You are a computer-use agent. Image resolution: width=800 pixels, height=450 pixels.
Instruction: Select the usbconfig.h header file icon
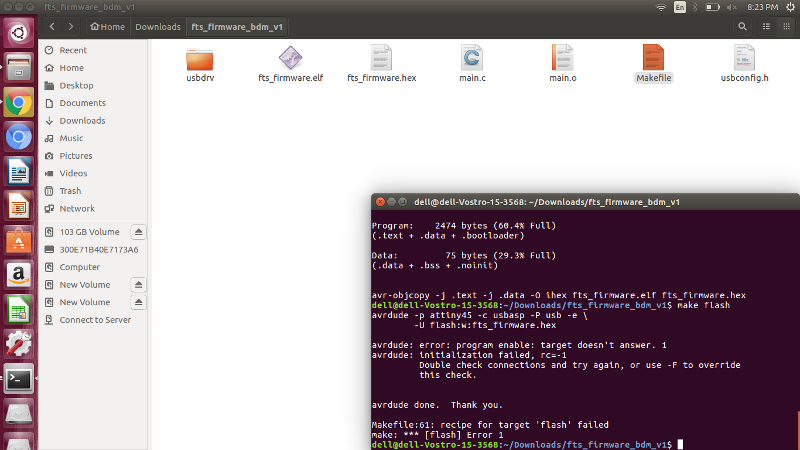[x=744, y=58]
